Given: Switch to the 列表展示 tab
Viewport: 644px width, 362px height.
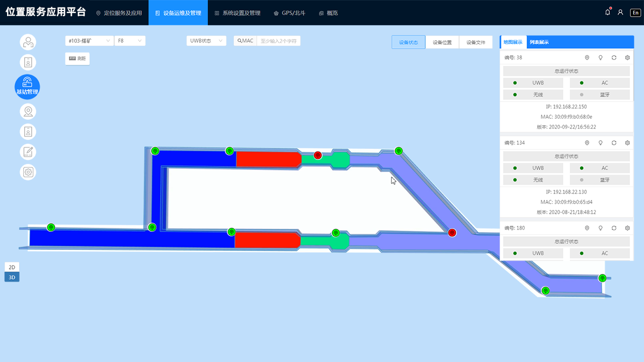Looking at the screenshot, I should coord(539,42).
